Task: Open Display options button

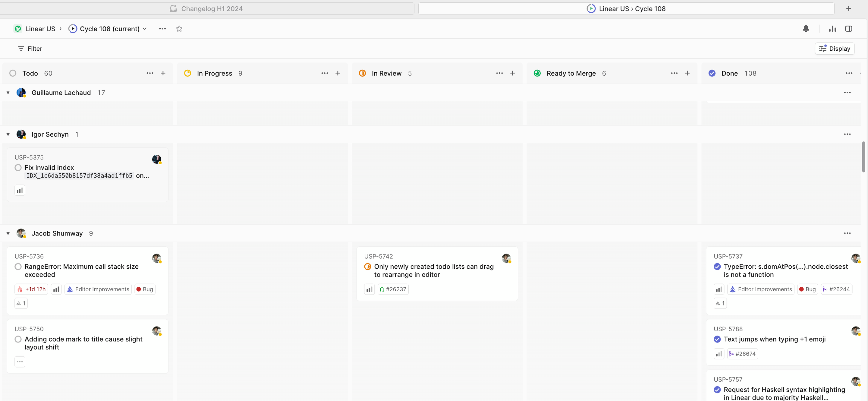Action: pos(834,49)
